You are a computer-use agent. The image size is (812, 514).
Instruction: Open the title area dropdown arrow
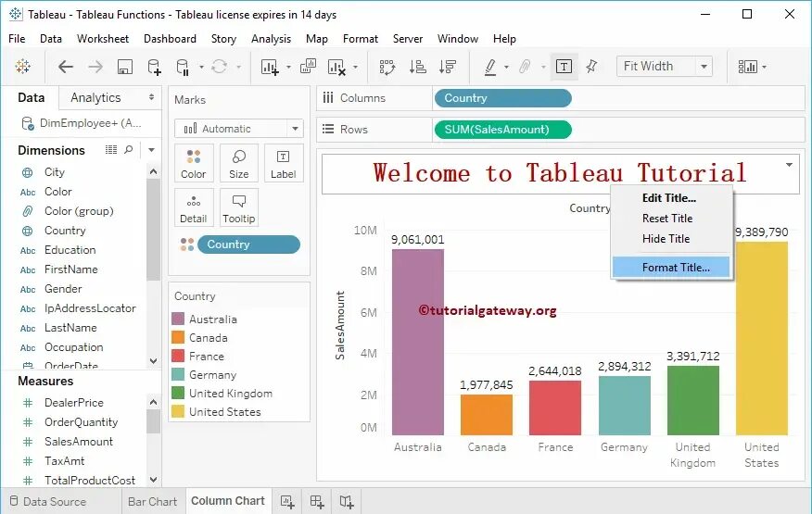point(789,165)
